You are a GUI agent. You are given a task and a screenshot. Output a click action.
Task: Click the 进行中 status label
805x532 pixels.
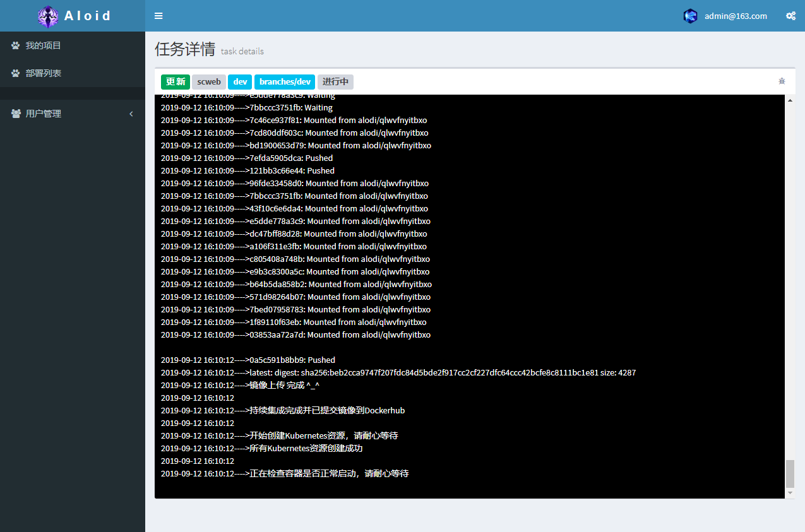click(335, 82)
